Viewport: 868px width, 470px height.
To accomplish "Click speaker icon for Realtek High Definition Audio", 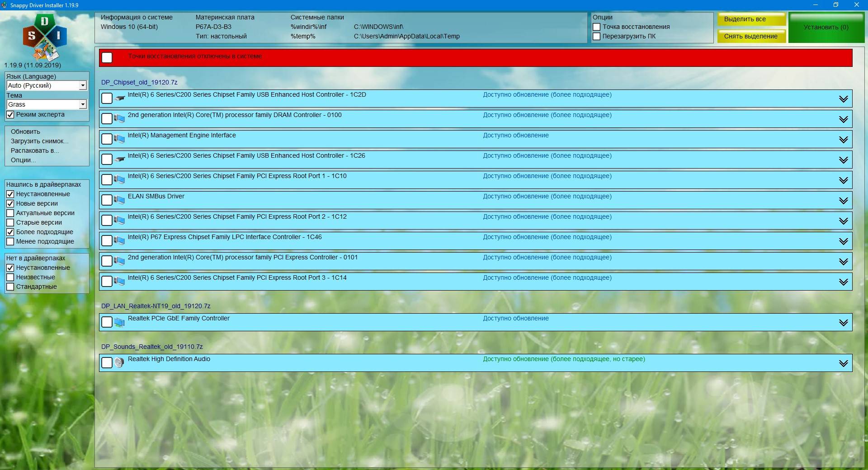I will pos(119,362).
